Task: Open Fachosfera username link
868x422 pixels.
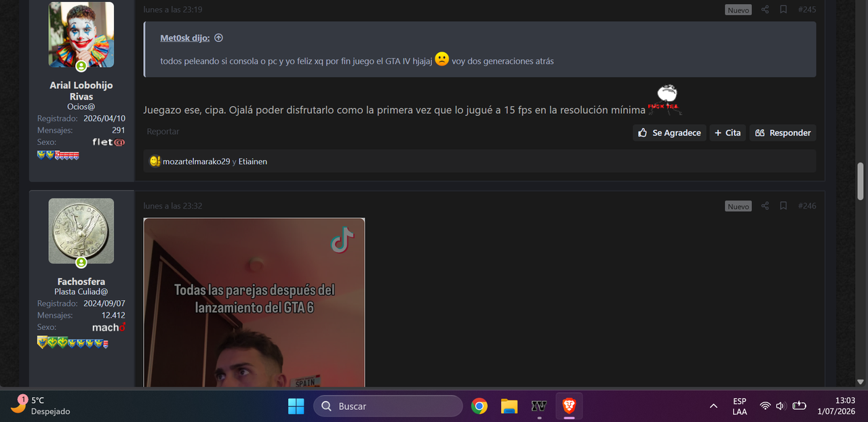Action: 81,282
